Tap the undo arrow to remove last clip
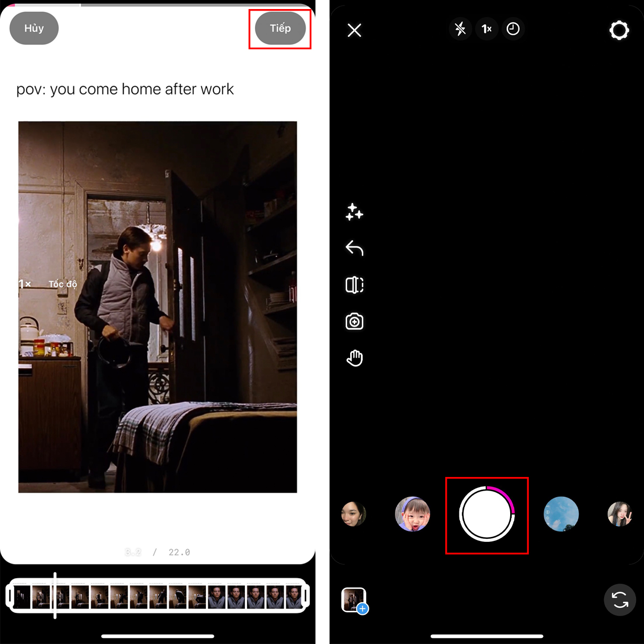This screenshot has width=644, height=644. [354, 249]
